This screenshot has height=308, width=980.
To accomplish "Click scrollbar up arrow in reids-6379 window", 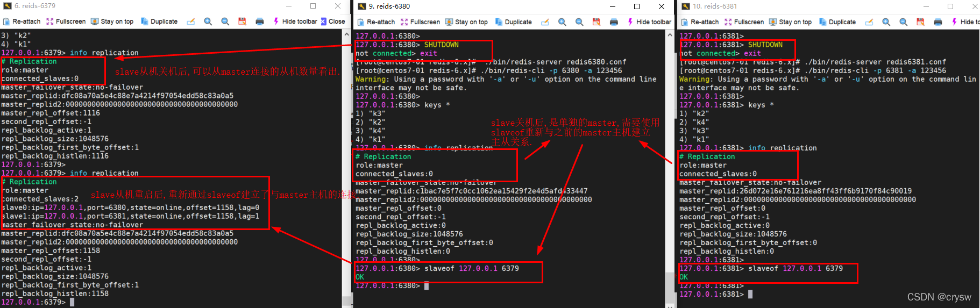I will click(347, 34).
